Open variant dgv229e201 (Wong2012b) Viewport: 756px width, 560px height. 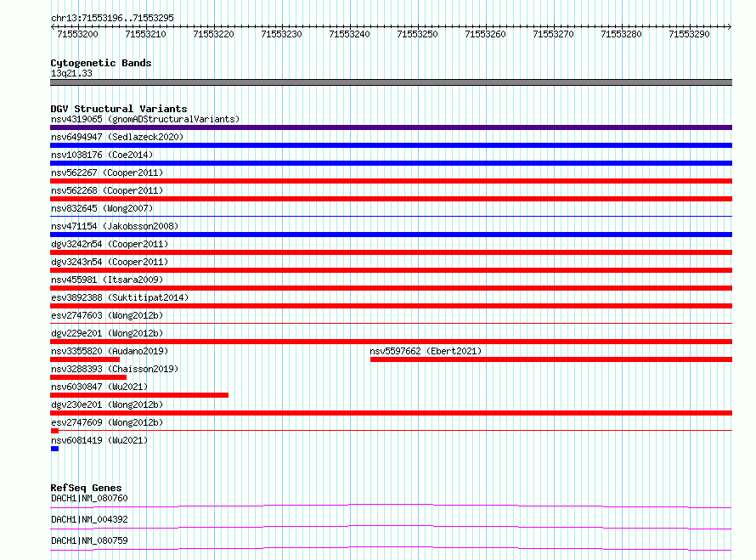(107, 333)
